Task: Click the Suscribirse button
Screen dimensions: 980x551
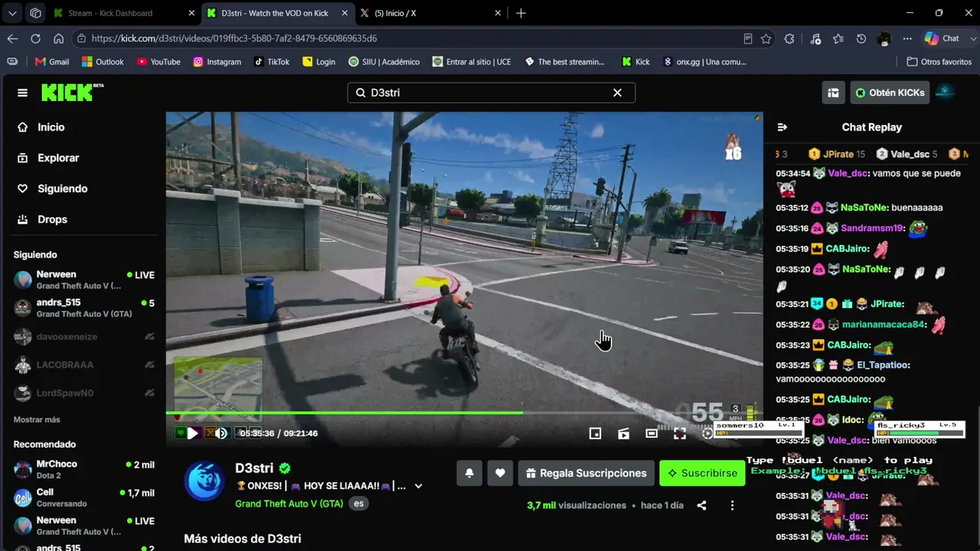Action: 702,473
